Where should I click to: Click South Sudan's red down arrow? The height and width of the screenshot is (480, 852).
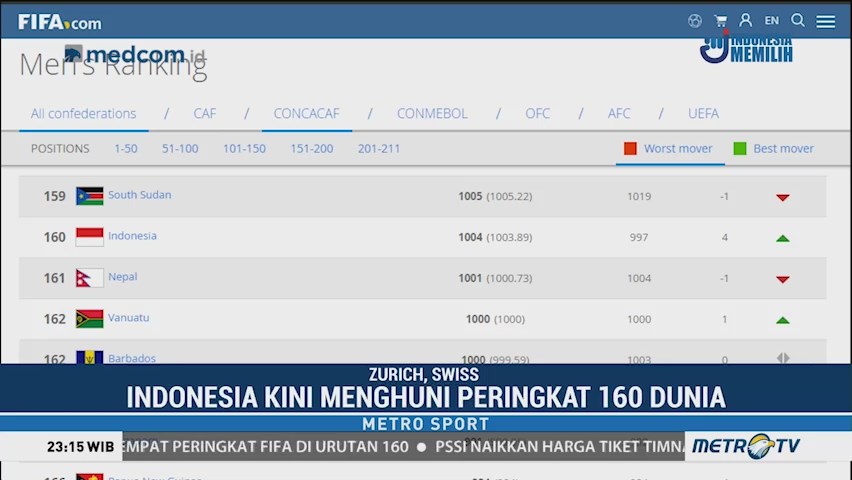click(x=782, y=197)
